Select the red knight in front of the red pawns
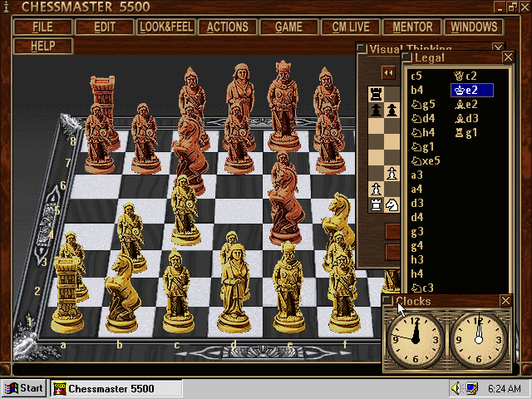Viewport: 532px width, 399px height. (190, 153)
